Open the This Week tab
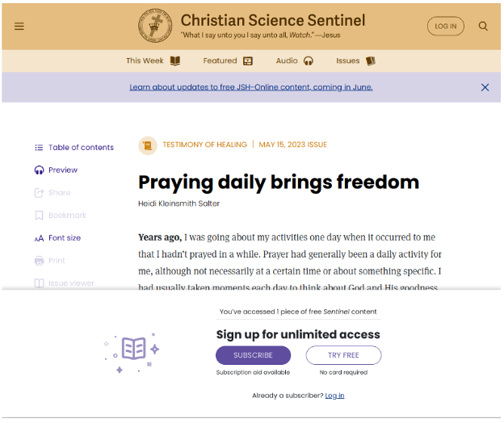The image size is (504, 423). point(153,61)
